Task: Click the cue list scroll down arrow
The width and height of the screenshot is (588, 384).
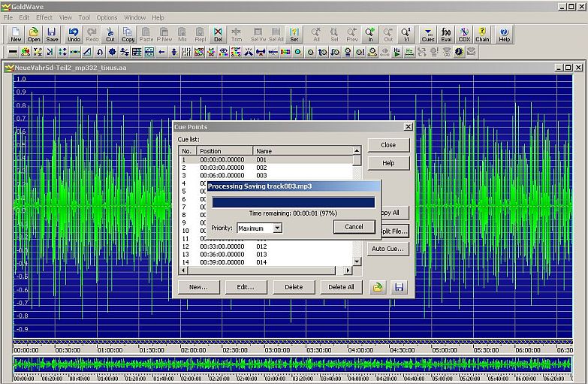Action: [357, 262]
